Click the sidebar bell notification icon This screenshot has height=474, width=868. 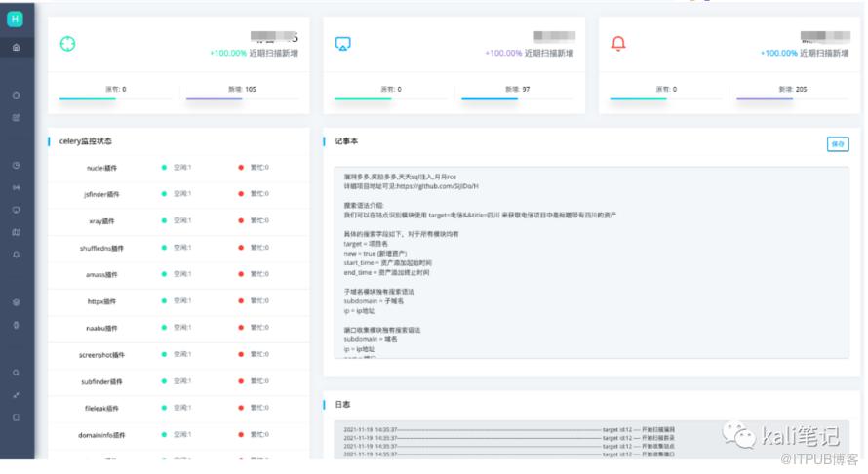(16, 254)
